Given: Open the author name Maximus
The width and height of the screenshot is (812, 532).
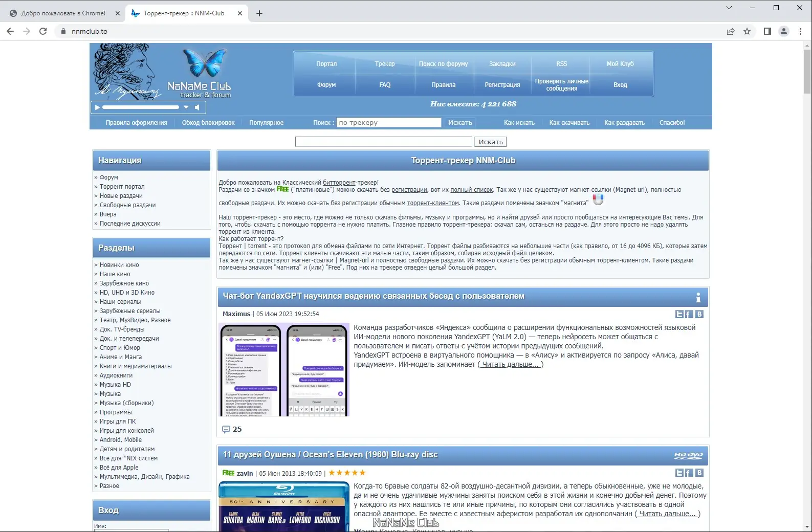Looking at the screenshot, I should [236, 314].
